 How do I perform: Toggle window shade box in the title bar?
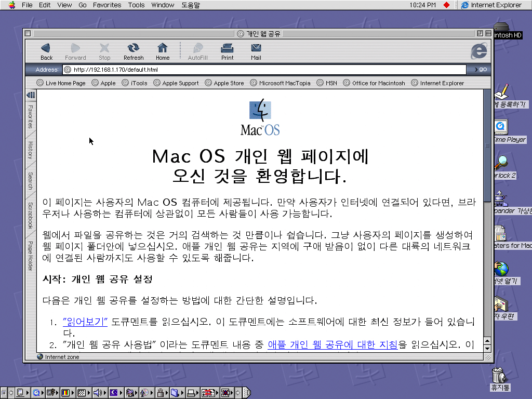488,34
